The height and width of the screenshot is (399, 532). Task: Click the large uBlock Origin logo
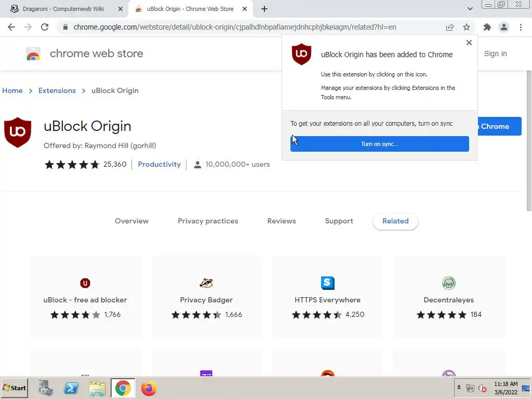[x=18, y=132]
